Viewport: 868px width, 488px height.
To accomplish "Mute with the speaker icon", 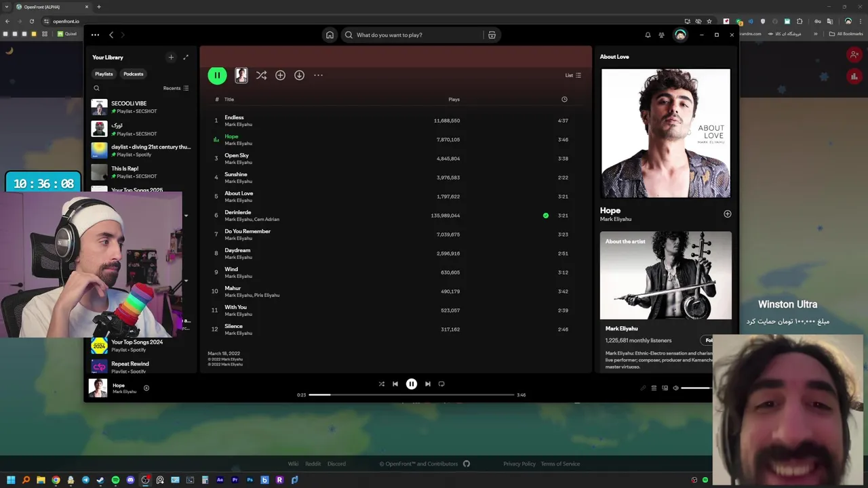I will tap(675, 388).
